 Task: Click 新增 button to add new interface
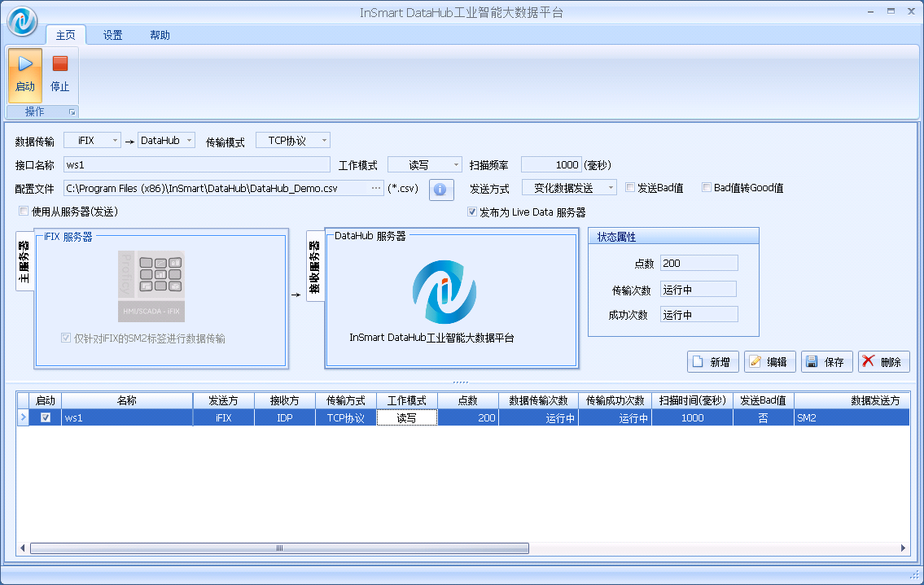point(712,362)
